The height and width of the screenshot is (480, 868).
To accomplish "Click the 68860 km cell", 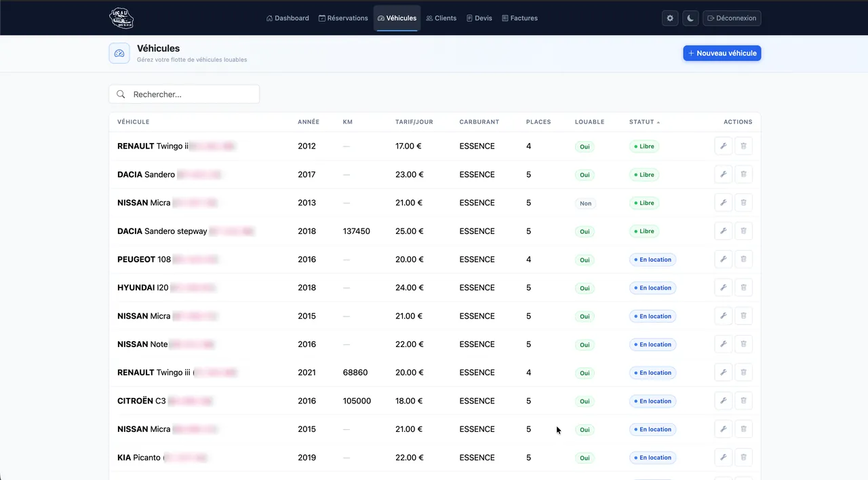I will (355, 373).
